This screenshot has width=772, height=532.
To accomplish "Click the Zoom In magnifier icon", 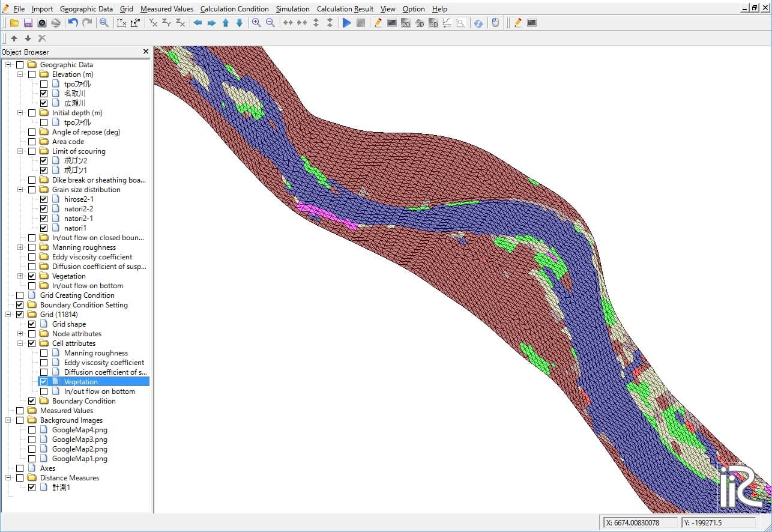I will (256, 23).
